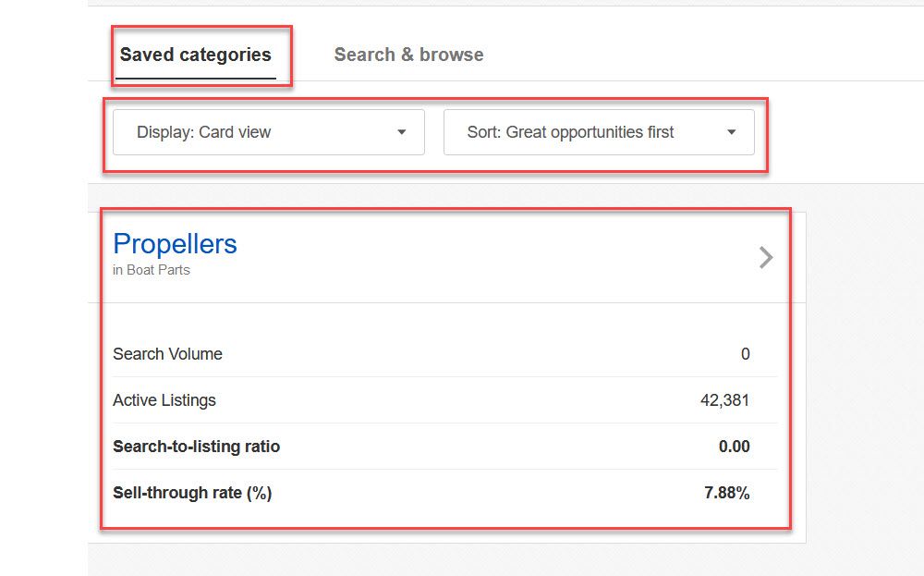The width and height of the screenshot is (924, 576).
Task: Click the Sort dropdown arrow icon
Action: click(731, 132)
